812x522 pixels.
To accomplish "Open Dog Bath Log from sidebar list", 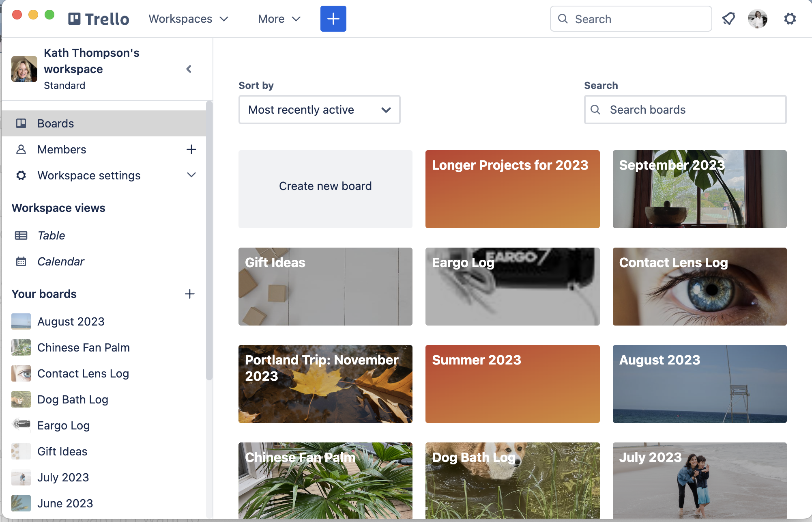I will click(x=73, y=399).
